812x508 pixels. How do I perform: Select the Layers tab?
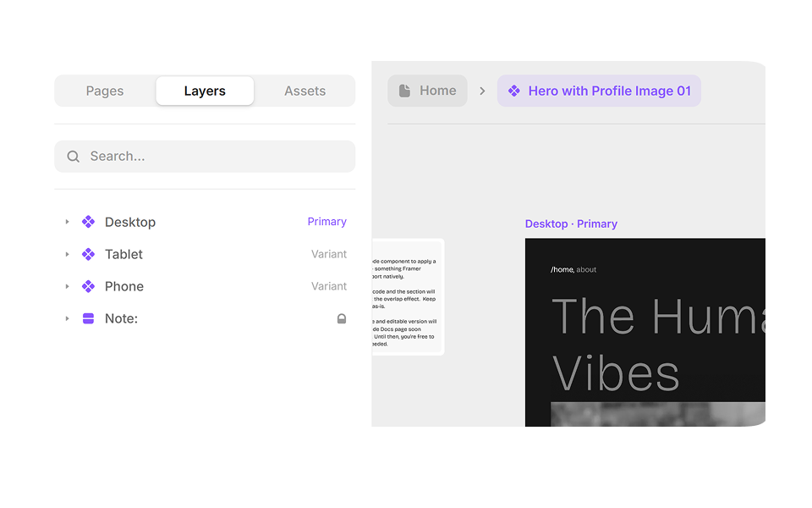[x=205, y=91]
